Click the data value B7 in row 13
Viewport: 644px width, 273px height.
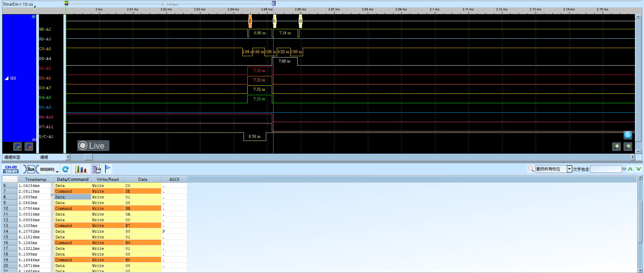point(143,226)
